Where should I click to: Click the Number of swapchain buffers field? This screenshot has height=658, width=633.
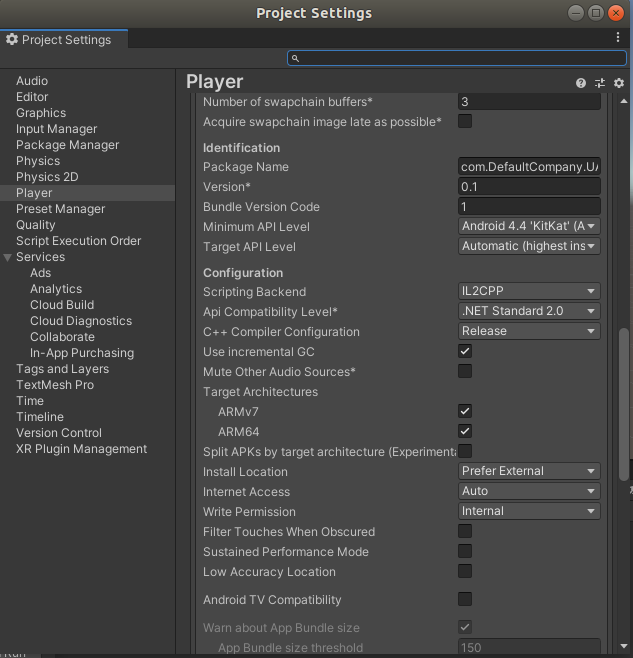pyautogui.click(x=529, y=102)
